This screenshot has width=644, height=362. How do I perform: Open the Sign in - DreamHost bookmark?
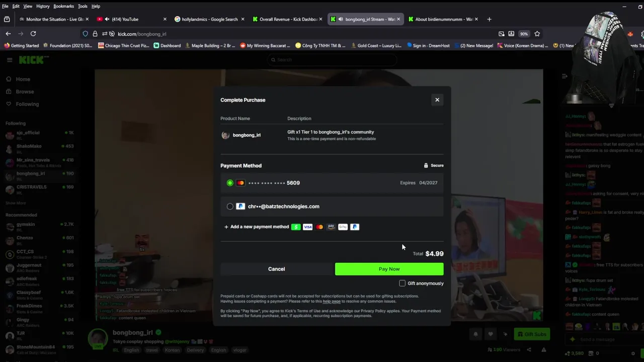coord(428,46)
